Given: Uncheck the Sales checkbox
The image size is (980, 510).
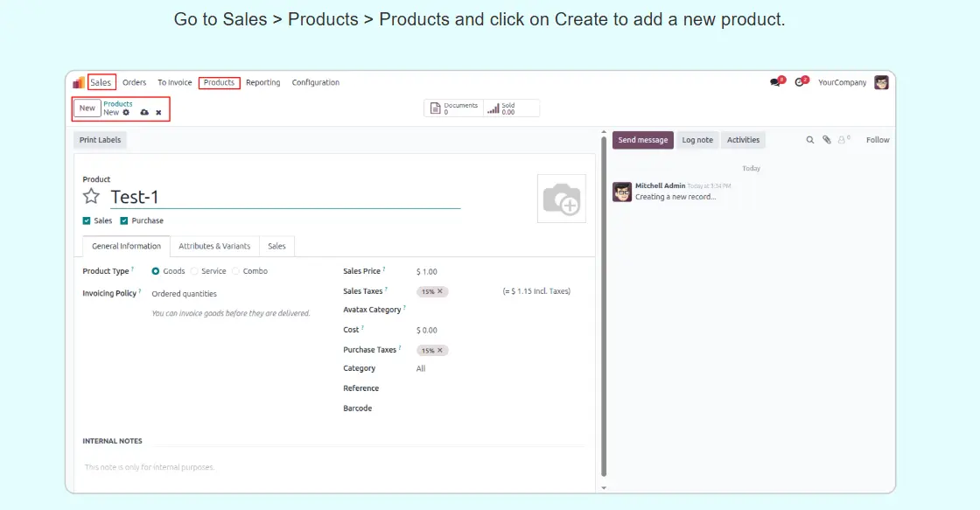Looking at the screenshot, I should 87,221.
